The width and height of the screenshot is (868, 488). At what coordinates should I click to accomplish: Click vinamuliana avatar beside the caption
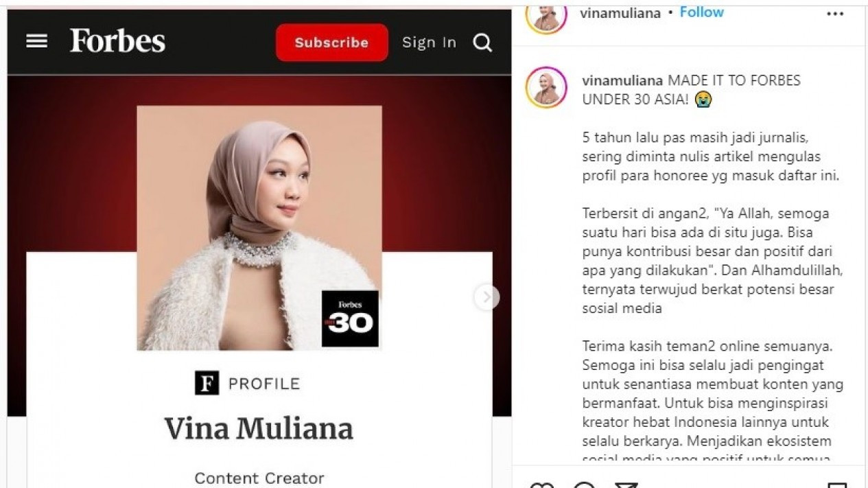point(546,88)
